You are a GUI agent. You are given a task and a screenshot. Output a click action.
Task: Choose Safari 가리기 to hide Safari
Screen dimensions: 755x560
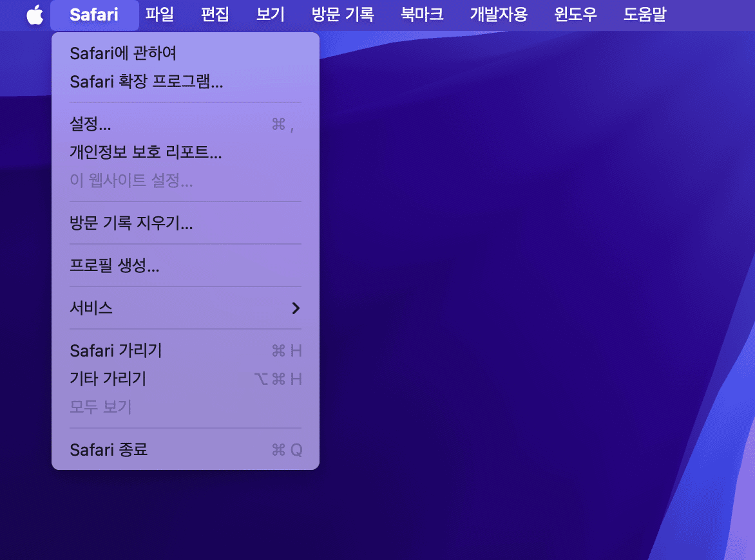[x=116, y=351]
